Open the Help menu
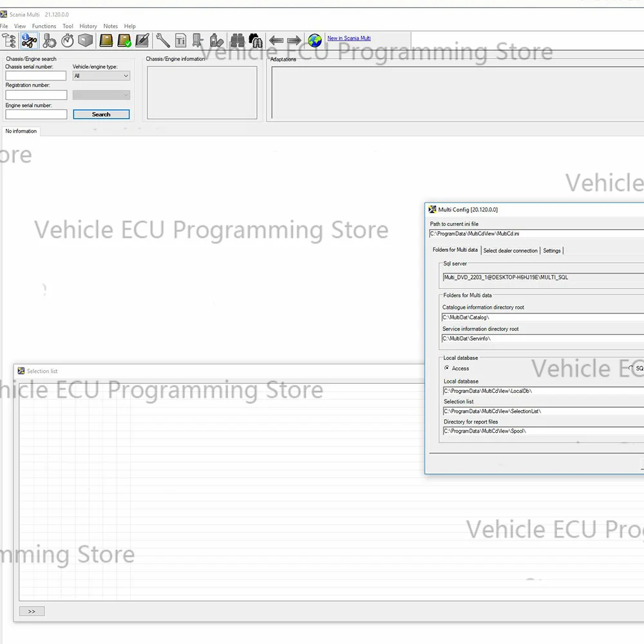644x644 pixels. [x=130, y=26]
